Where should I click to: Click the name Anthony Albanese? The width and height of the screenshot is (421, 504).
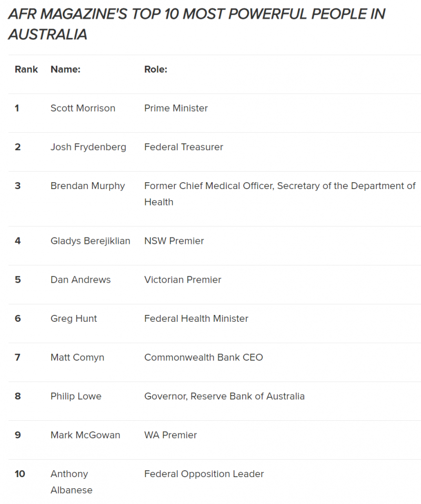[72, 482]
